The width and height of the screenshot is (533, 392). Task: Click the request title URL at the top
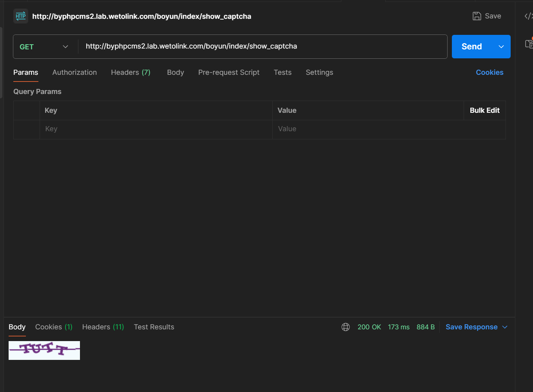pos(141,16)
